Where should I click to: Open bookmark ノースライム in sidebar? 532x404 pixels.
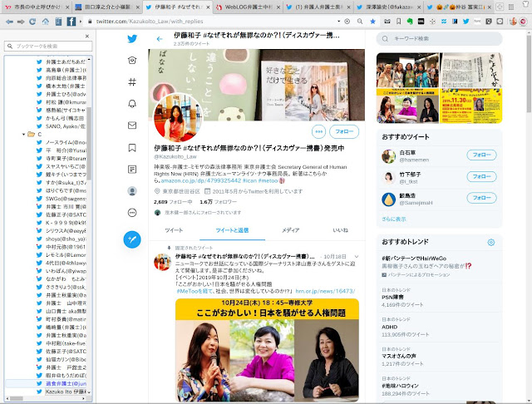pyautogui.click(x=62, y=142)
